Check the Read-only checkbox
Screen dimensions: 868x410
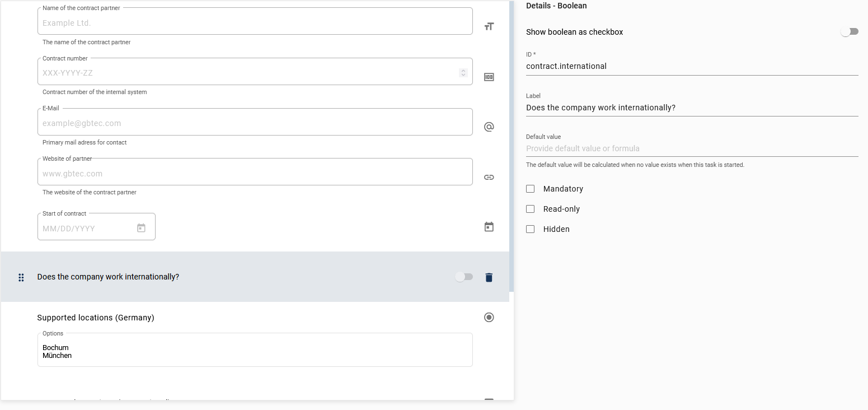(530, 209)
